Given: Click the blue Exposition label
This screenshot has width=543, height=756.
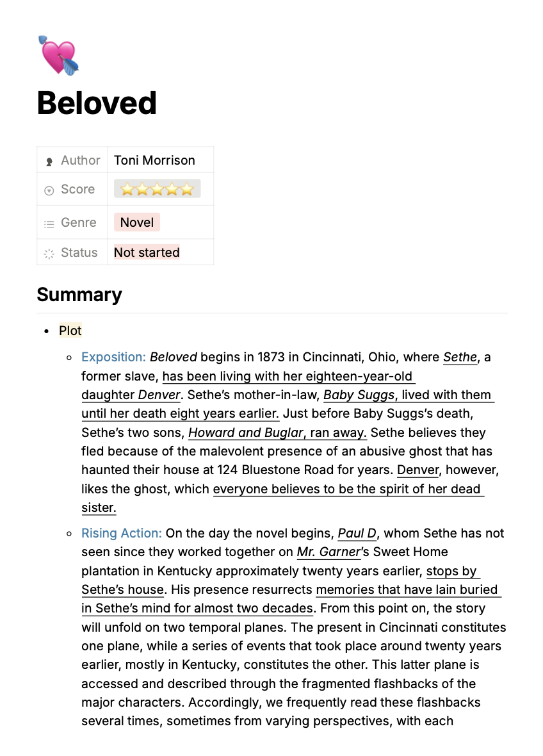Looking at the screenshot, I should (x=113, y=357).
